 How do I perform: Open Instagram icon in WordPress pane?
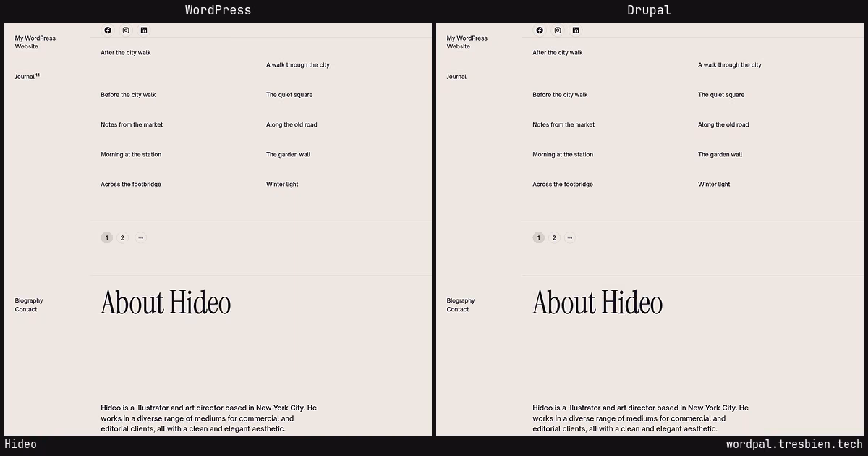(x=126, y=30)
